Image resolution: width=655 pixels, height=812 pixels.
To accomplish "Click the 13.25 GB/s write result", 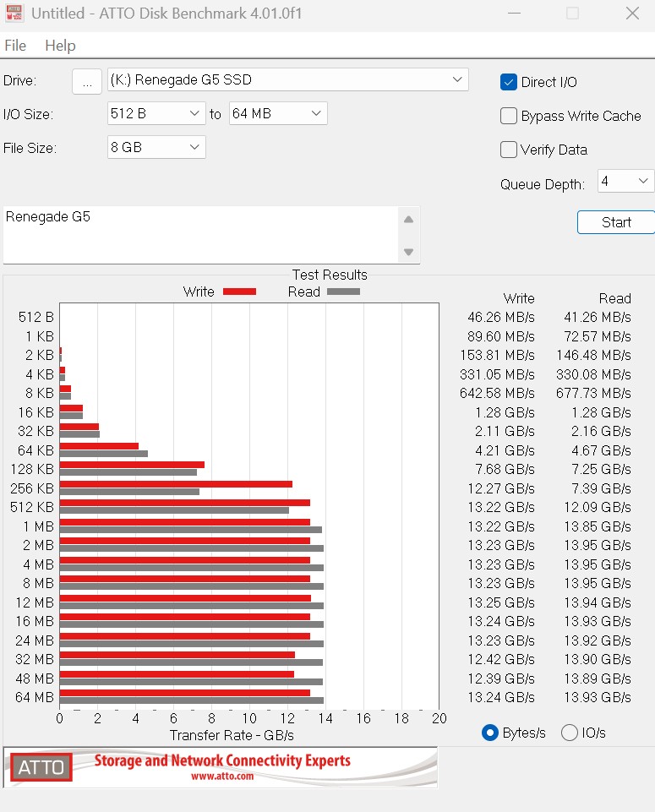I will tap(500, 602).
